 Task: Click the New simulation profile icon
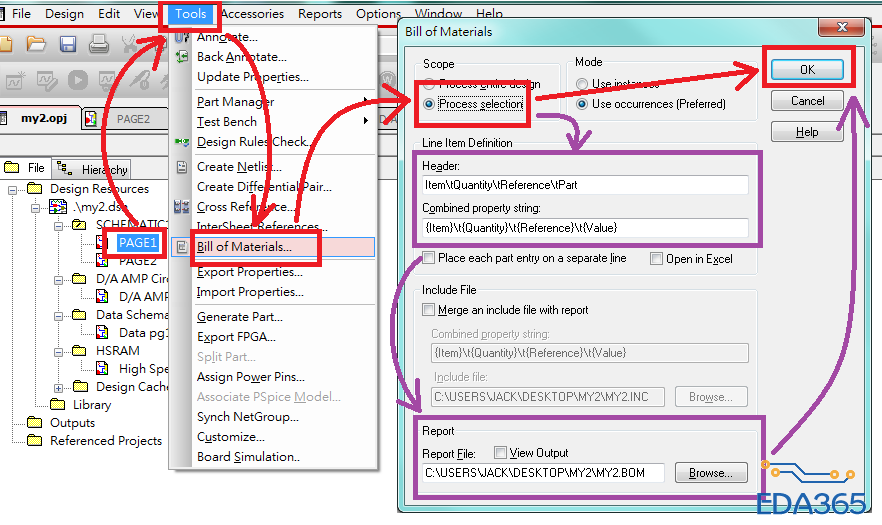(x=15, y=80)
